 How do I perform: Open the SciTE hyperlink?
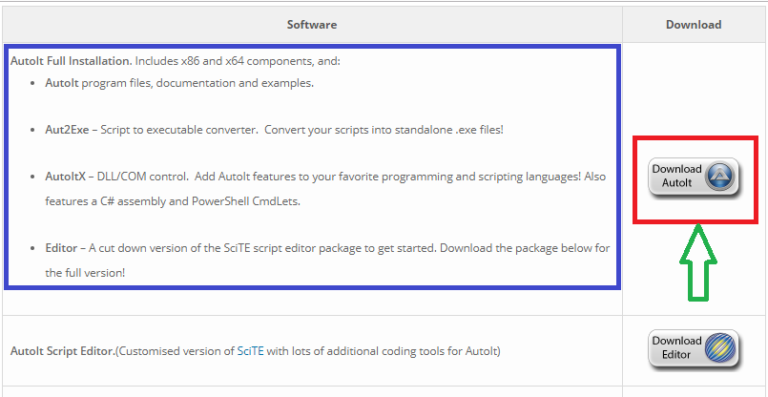pyautogui.click(x=250, y=351)
